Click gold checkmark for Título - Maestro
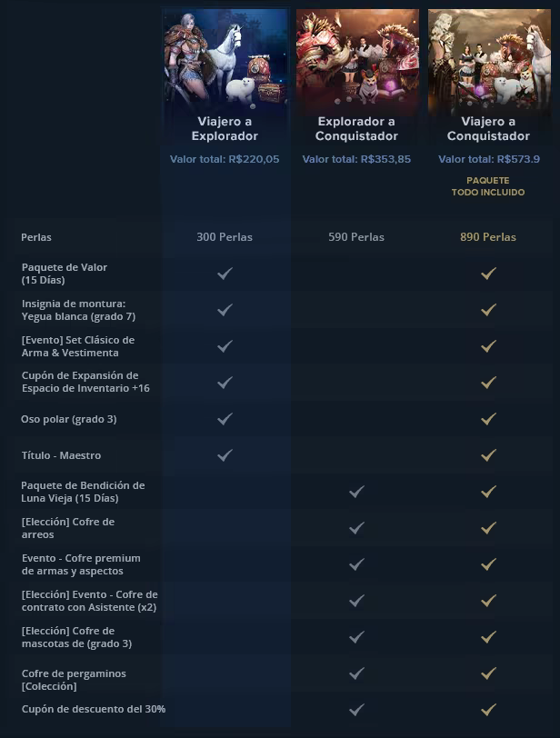Image resolution: width=560 pixels, height=738 pixels. [488, 455]
